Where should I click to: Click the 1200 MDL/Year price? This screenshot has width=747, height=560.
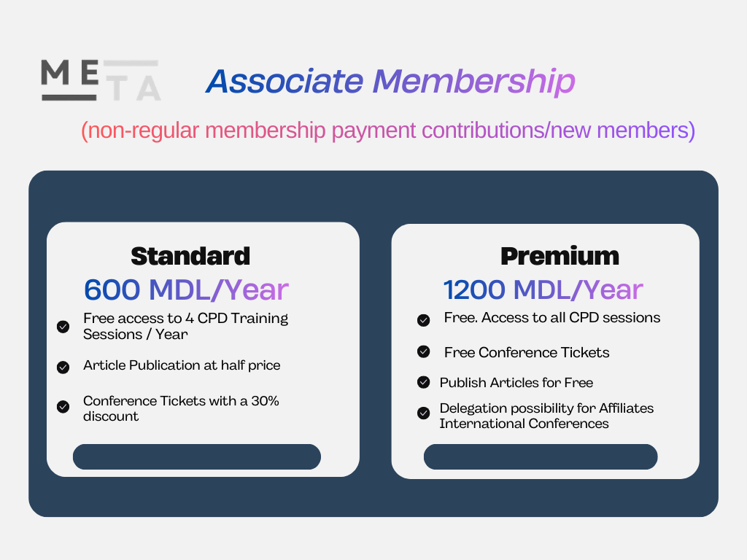(x=543, y=289)
